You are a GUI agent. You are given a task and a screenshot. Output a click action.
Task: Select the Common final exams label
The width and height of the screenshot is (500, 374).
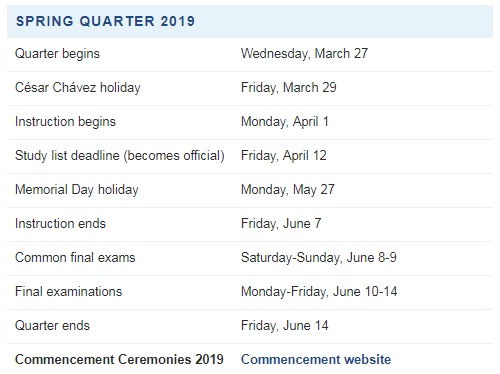coord(75,258)
